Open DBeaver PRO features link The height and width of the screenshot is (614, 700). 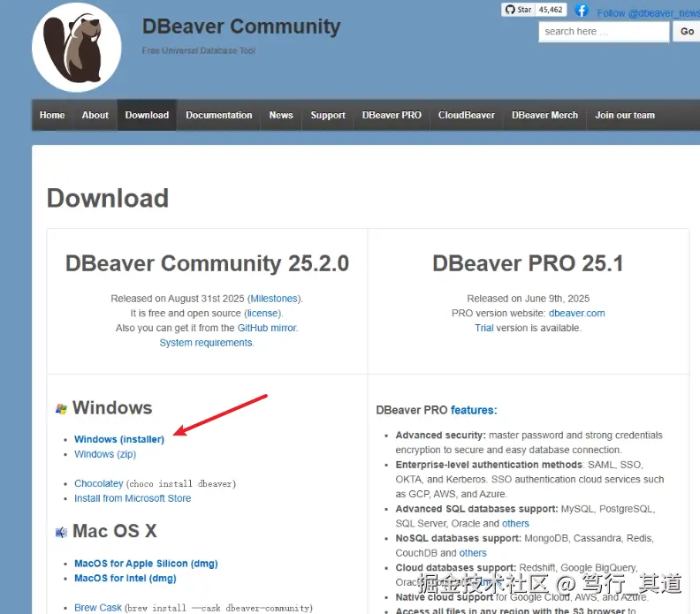[473, 410]
